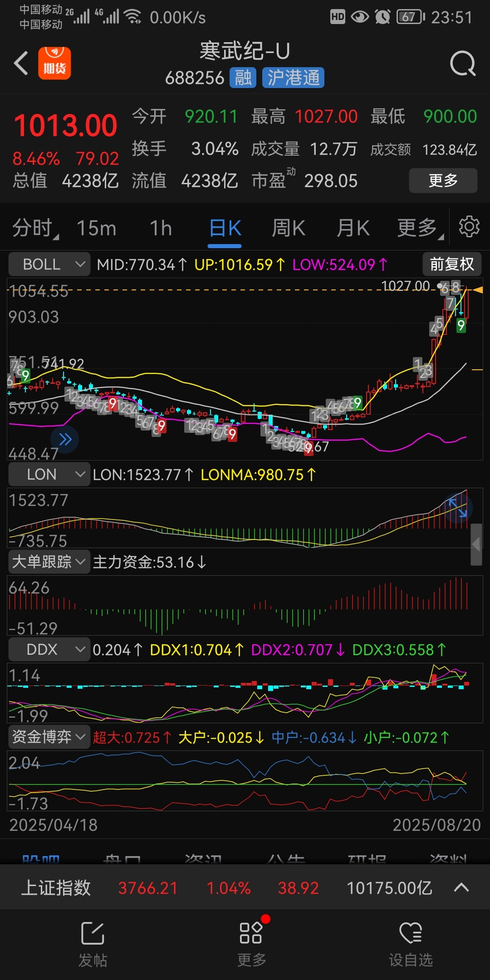This screenshot has width=490, height=980.
Task: Tap the alarm clock status icon
Action: (x=382, y=17)
